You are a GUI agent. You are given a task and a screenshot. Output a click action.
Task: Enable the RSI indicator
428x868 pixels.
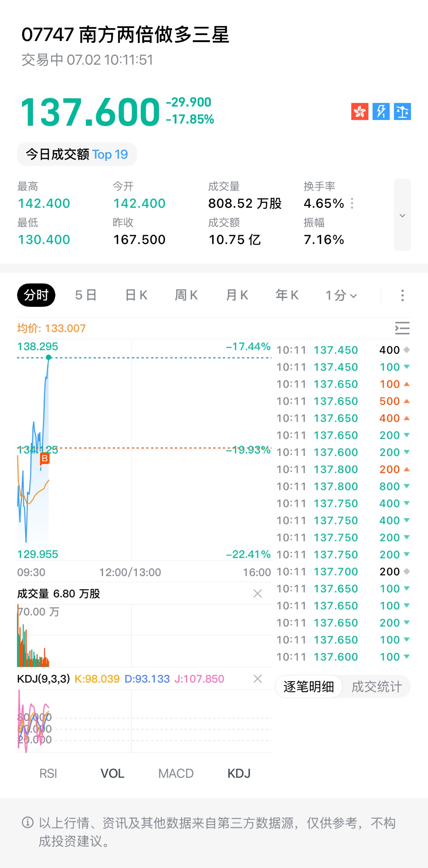click(x=48, y=773)
